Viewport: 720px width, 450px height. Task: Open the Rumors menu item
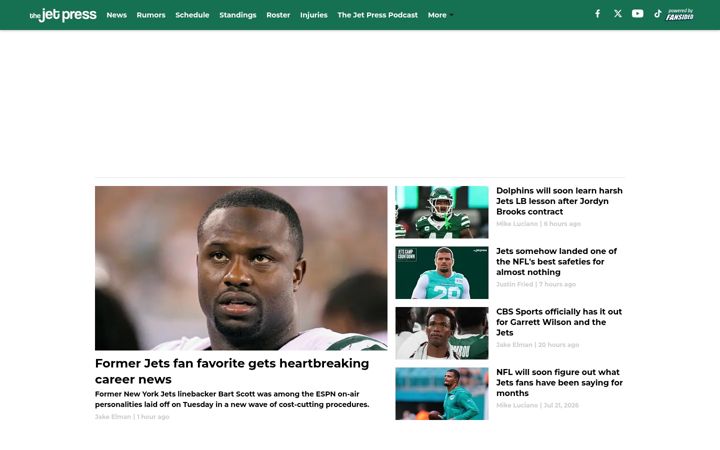[151, 15]
